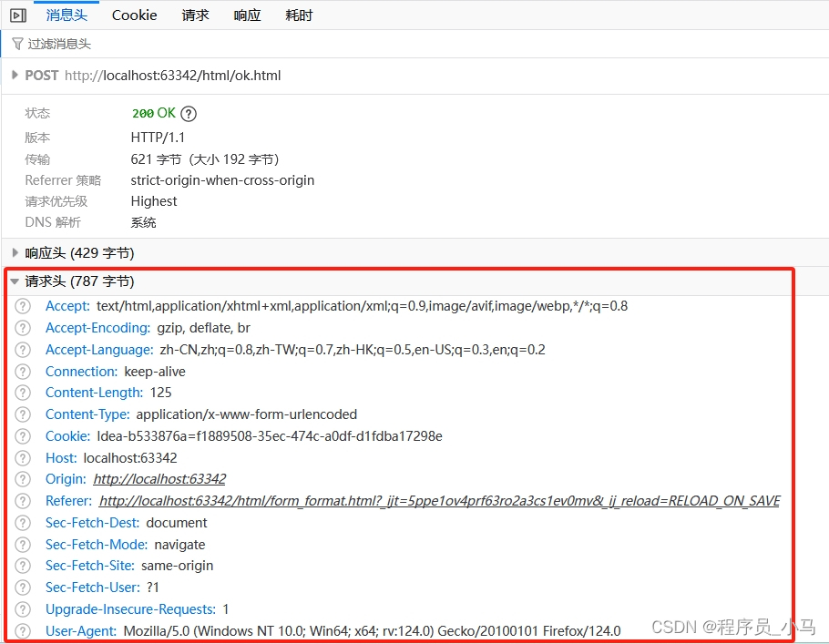Select the gzip, deflate, br value
The image size is (829, 644).
click(203, 328)
